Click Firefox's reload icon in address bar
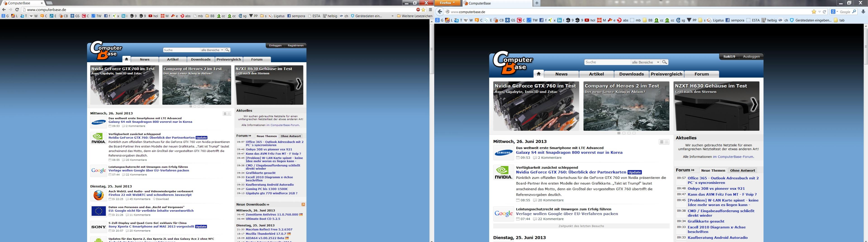This screenshot has height=242, width=868. (825, 12)
